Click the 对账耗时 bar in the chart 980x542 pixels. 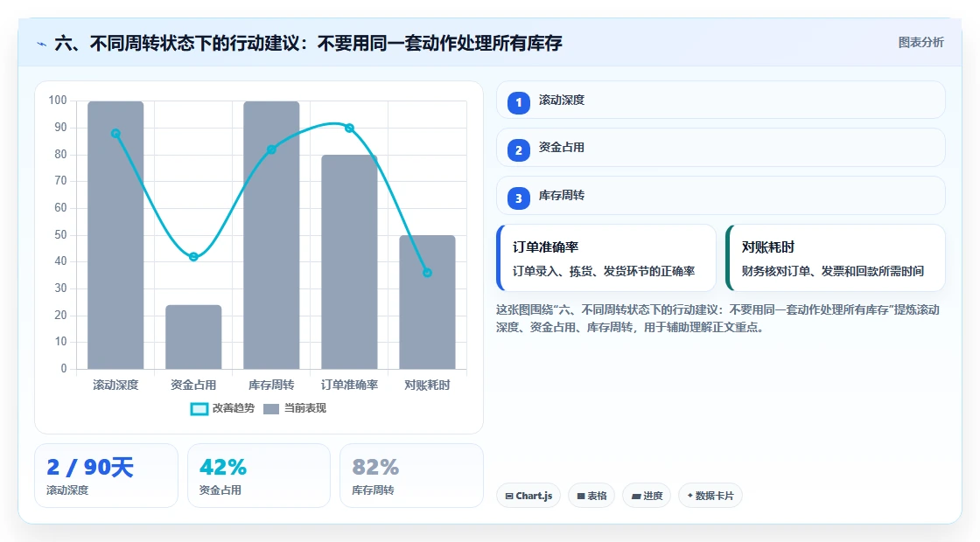pyautogui.click(x=428, y=302)
